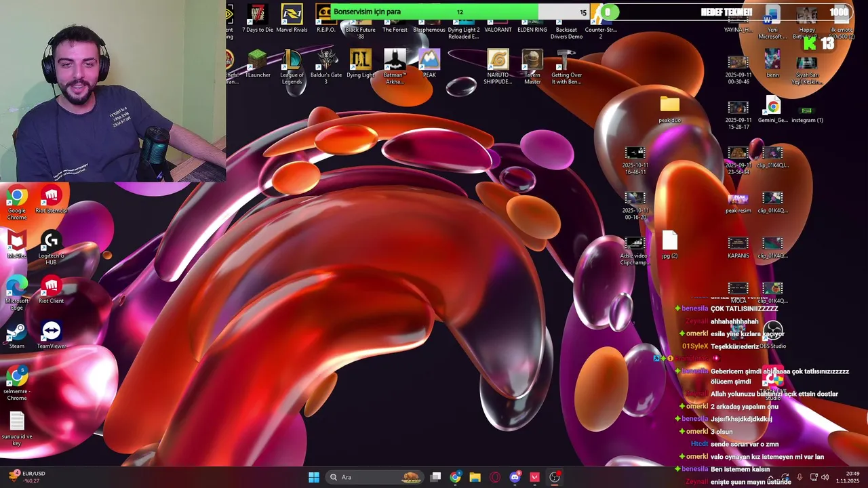
Task: Select the 2025-10-11 00-16-20 video file
Action: (635, 206)
